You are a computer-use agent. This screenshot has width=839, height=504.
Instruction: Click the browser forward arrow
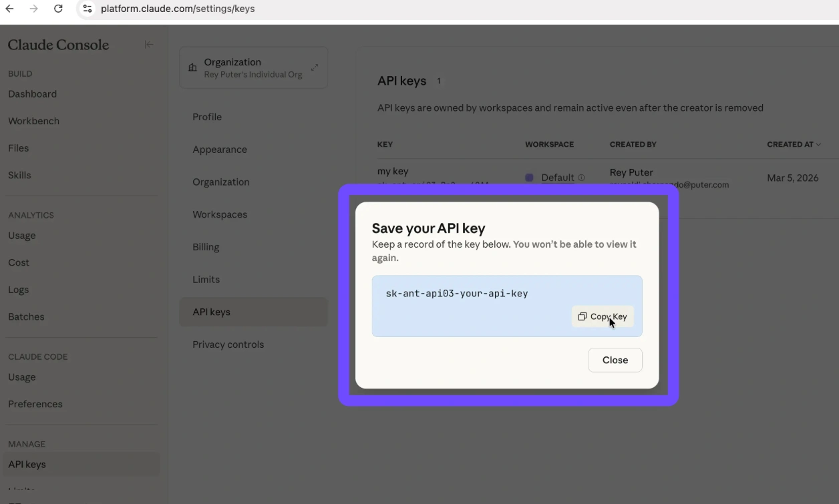click(33, 9)
